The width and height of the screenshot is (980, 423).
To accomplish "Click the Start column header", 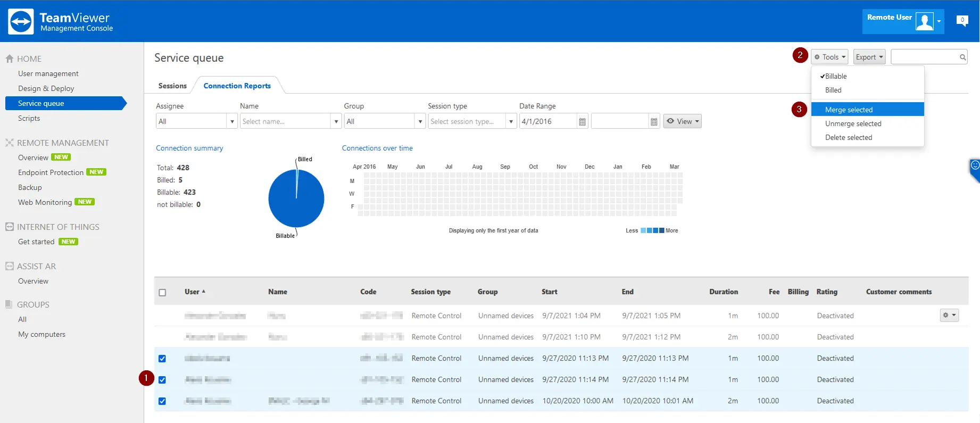I will [550, 292].
